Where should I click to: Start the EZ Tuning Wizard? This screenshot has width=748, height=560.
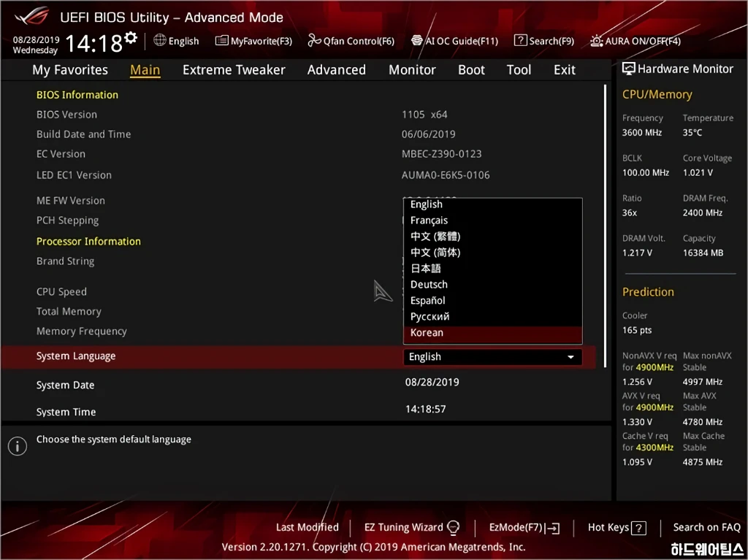[412, 528]
